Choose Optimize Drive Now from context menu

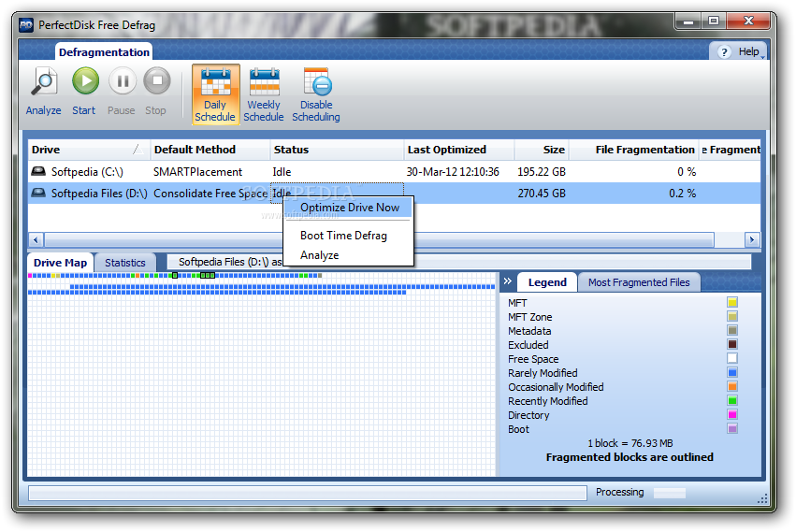click(x=349, y=208)
